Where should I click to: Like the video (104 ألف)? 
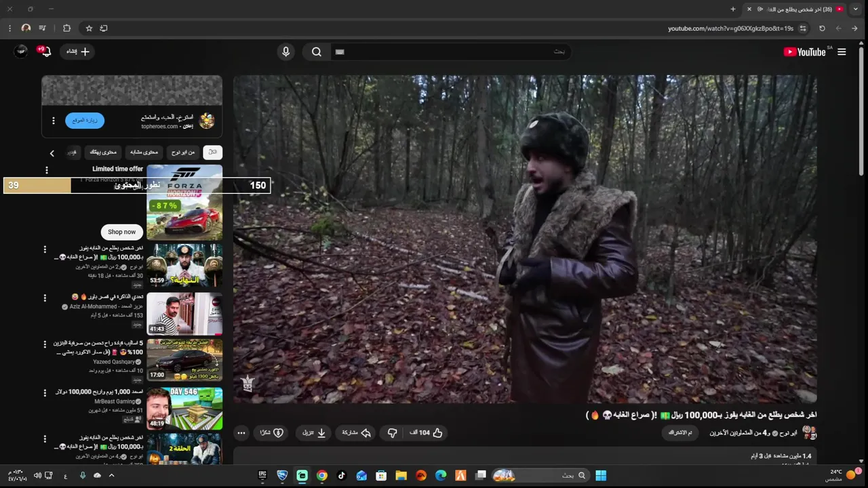[426, 432]
